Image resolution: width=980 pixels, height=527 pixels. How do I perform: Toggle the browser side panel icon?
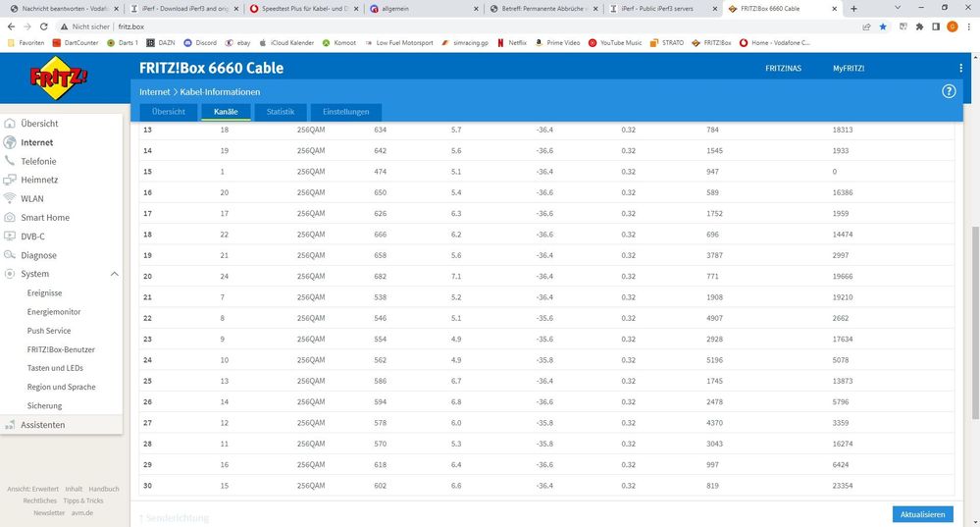point(936,26)
